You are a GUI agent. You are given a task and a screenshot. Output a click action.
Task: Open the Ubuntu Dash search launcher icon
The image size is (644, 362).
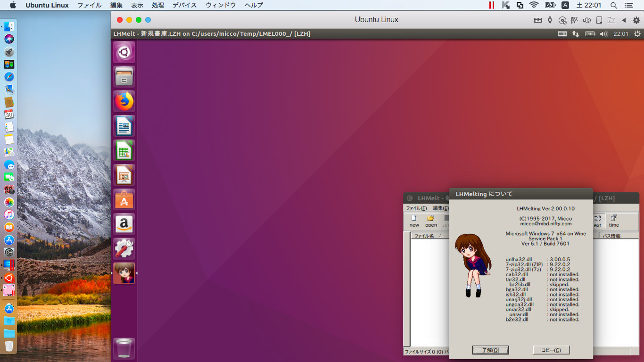[x=124, y=52]
